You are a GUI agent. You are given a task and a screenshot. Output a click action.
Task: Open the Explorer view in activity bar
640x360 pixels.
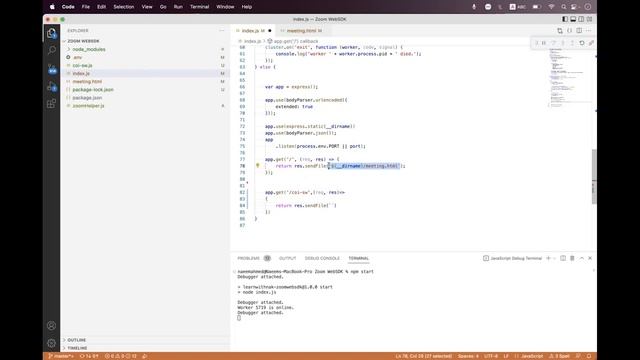(51, 33)
